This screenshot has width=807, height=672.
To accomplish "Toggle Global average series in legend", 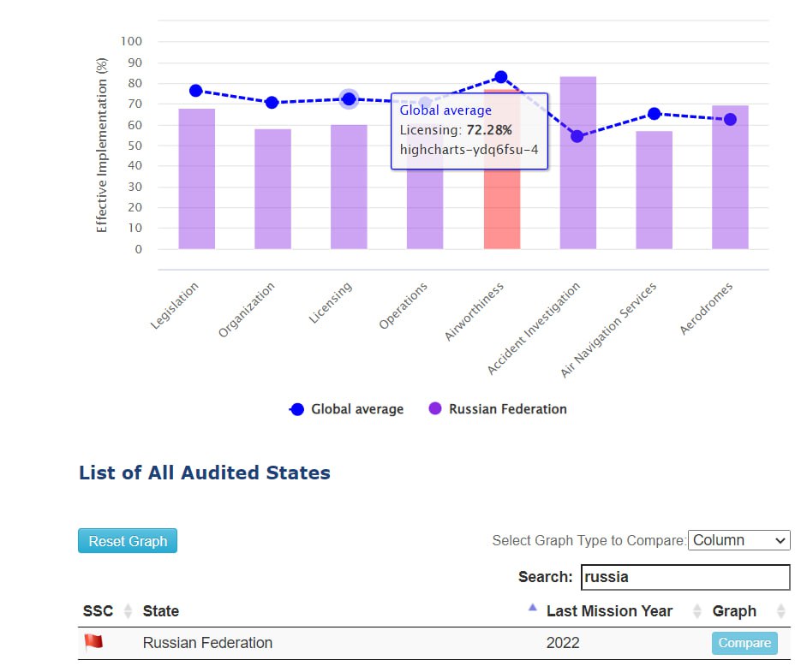I will pyautogui.click(x=347, y=409).
